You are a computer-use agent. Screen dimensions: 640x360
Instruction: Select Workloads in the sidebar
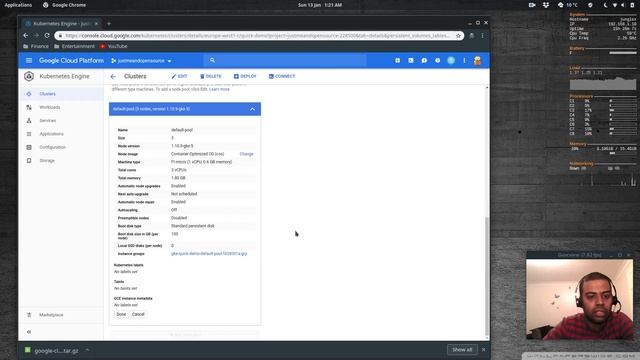pos(61,107)
